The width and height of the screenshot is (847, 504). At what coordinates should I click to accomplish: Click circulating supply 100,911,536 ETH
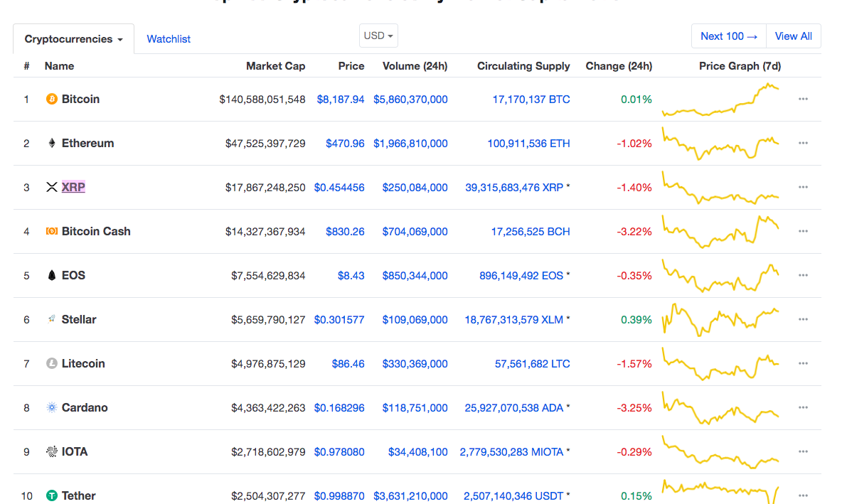528,144
